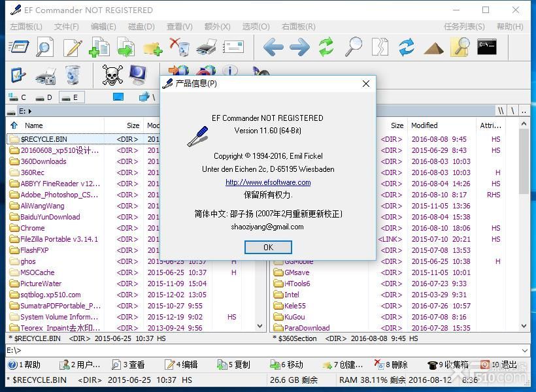Open the command line history dropdown

pos(525,350)
